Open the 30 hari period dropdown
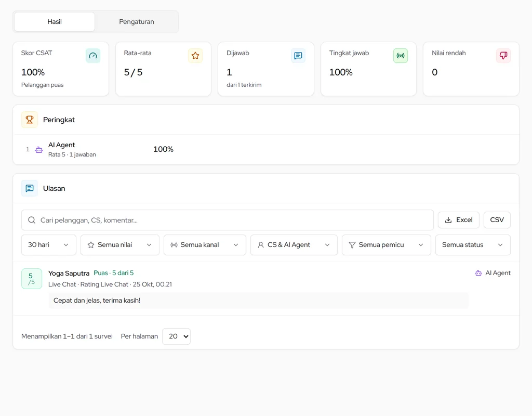 coord(48,245)
